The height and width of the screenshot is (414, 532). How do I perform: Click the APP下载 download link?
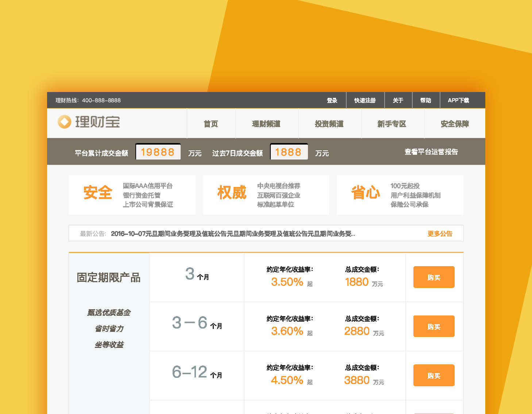pos(458,100)
